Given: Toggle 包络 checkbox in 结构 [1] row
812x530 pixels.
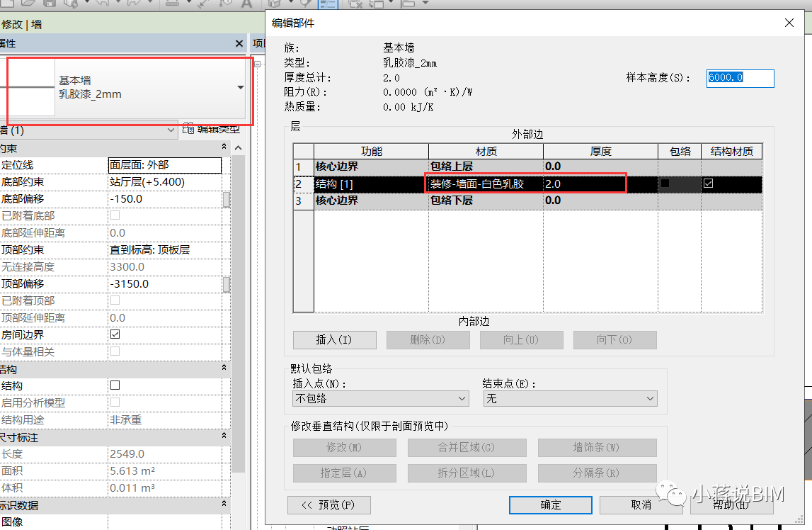Looking at the screenshot, I should (665, 183).
